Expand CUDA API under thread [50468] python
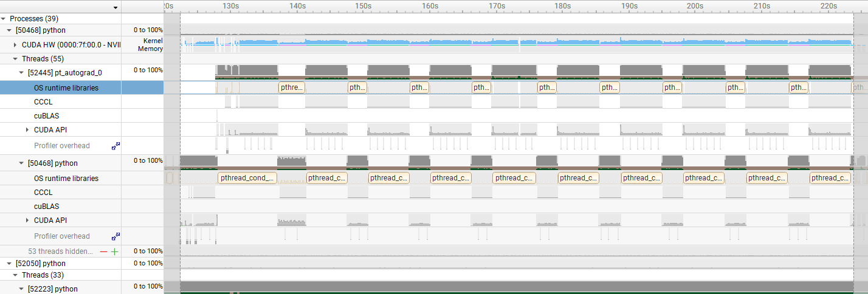 point(27,220)
